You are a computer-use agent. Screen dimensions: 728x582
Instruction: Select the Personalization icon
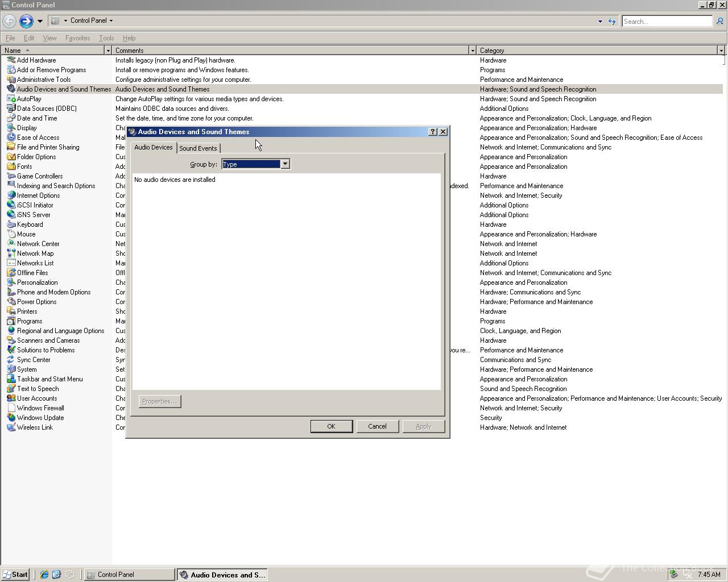click(11, 282)
